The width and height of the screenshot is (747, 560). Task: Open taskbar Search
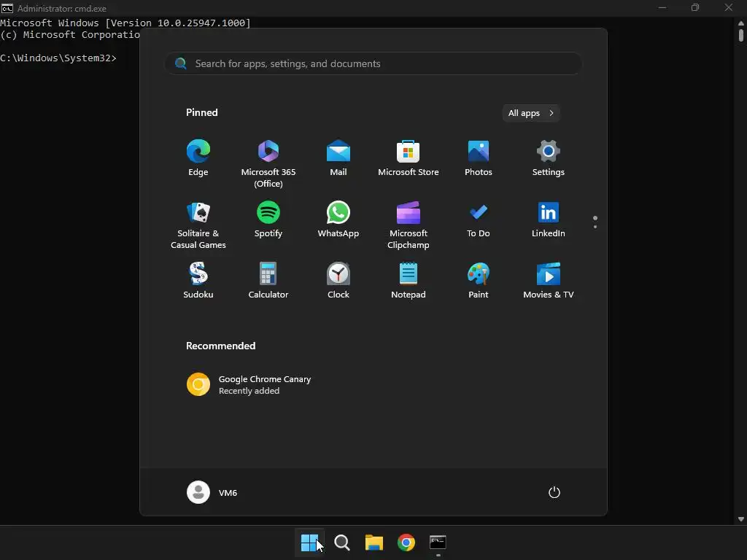point(341,542)
